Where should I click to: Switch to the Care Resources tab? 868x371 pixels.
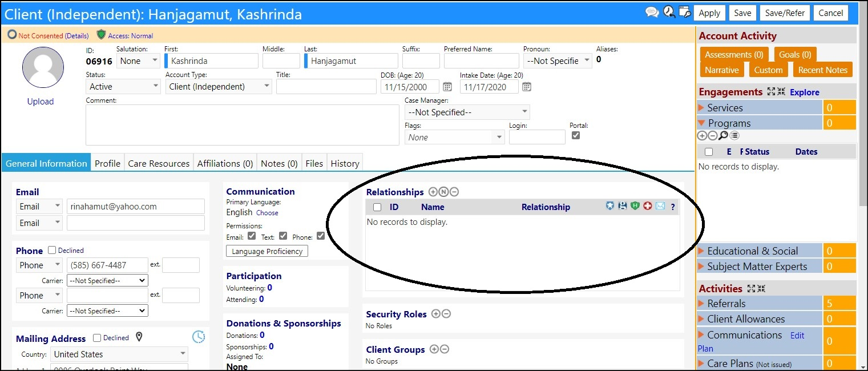click(x=159, y=163)
